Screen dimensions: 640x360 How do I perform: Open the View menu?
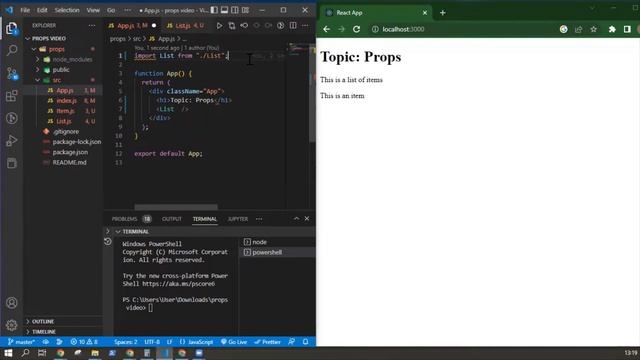[x=93, y=10]
